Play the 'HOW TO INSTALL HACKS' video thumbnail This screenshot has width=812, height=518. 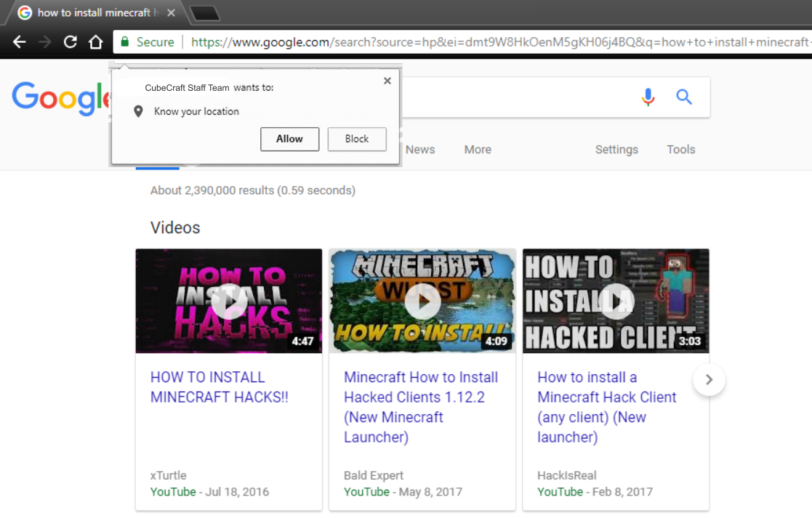(229, 302)
